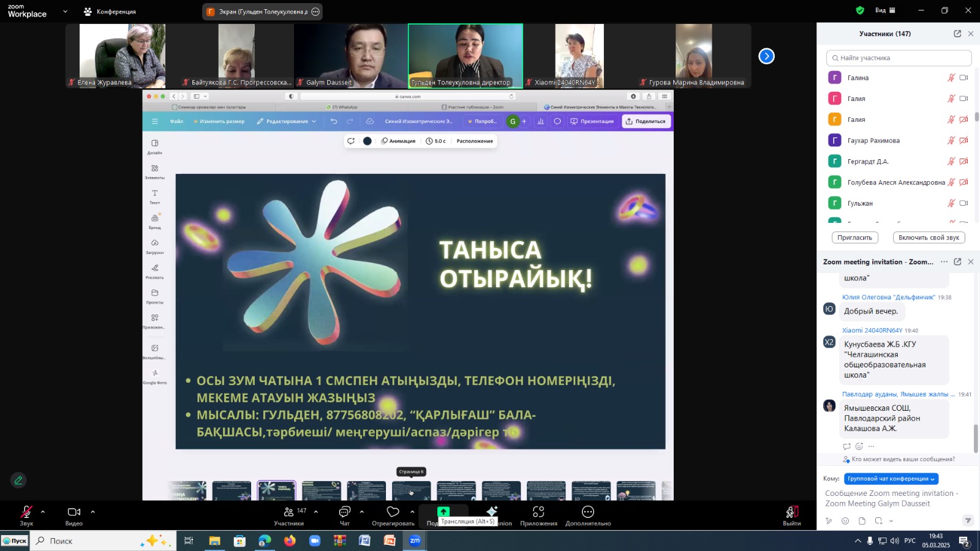
Task: Show next video gallery participants arrow
Action: tap(766, 56)
